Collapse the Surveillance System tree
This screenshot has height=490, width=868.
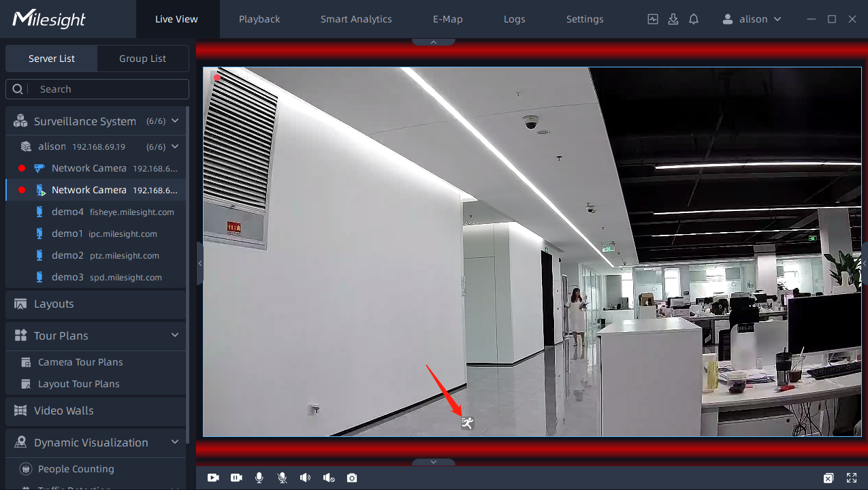(x=175, y=121)
